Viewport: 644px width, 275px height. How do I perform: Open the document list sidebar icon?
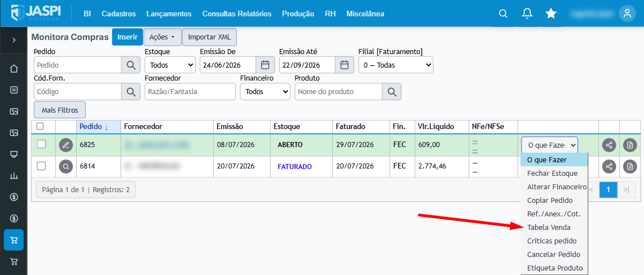14,90
